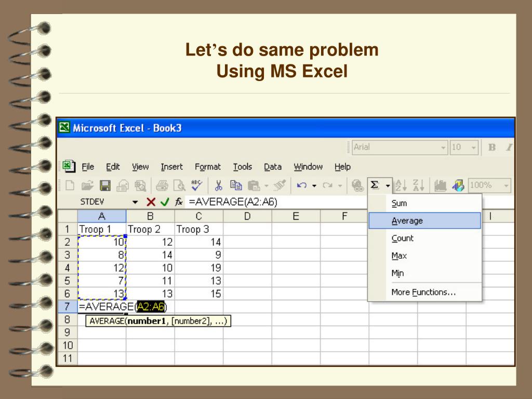The width and height of the screenshot is (532, 399).
Task: Select column D header
Action: pos(247,216)
